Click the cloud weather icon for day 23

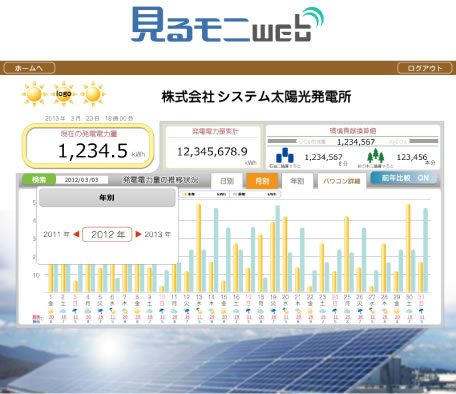pos(322,311)
